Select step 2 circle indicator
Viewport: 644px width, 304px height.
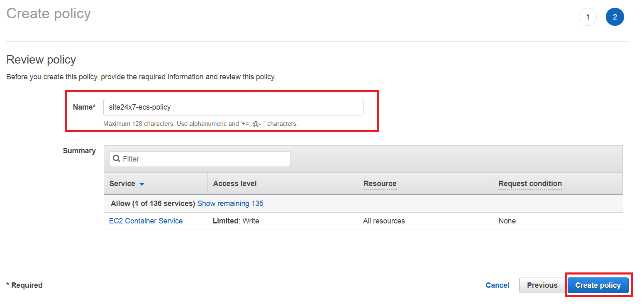[x=615, y=17]
